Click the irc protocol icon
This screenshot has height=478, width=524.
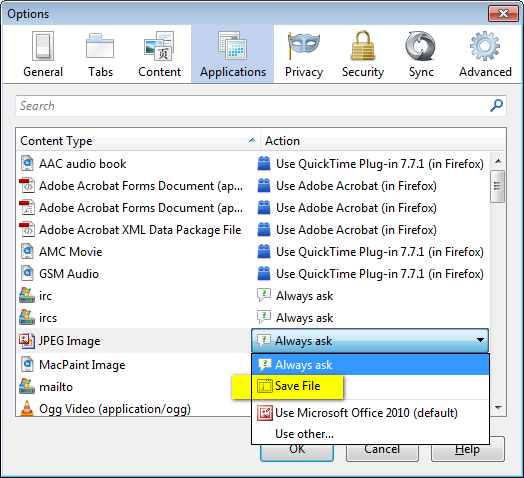[x=27, y=295]
